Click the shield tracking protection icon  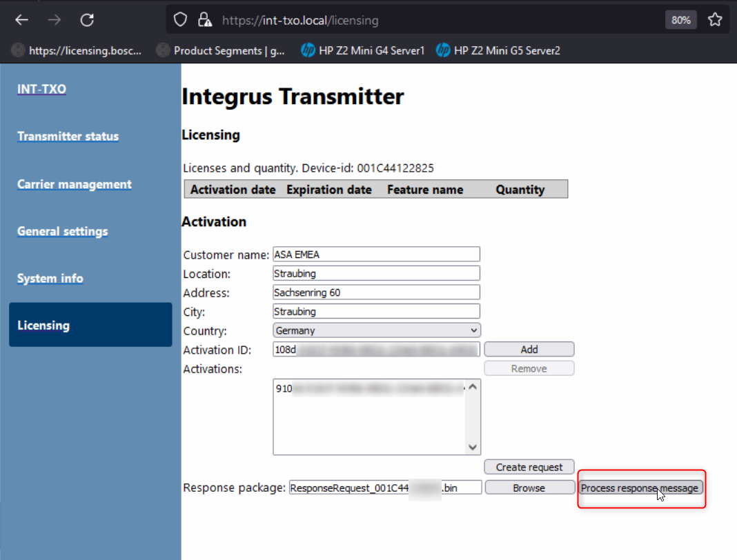click(180, 20)
